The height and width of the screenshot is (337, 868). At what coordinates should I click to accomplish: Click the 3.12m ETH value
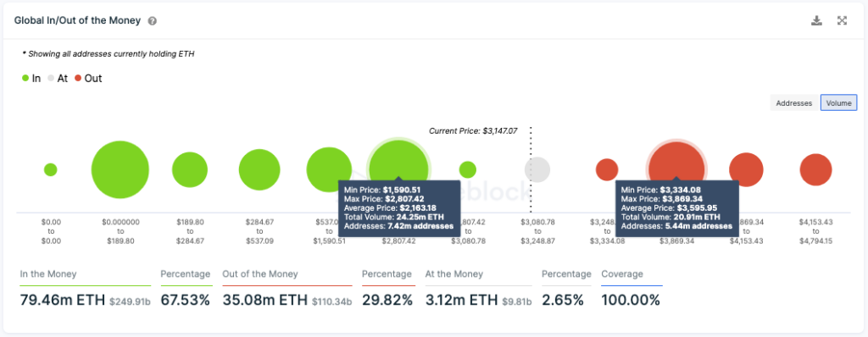pyautogui.click(x=463, y=300)
